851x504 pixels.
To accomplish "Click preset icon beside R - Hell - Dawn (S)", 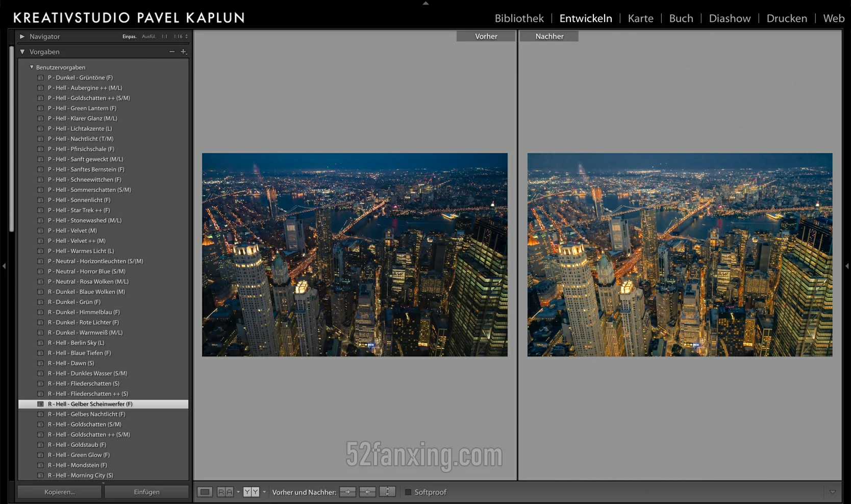I will tap(40, 363).
